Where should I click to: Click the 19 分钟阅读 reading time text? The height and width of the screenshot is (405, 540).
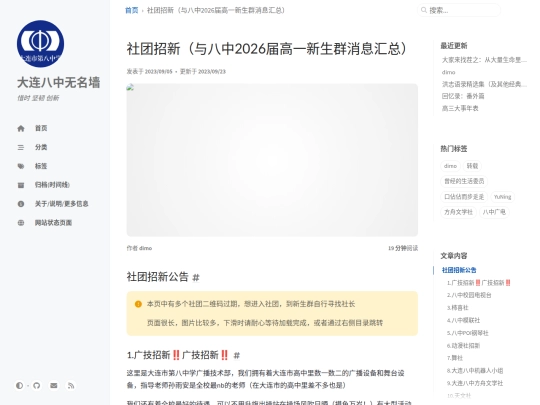pyautogui.click(x=403, y=248)
